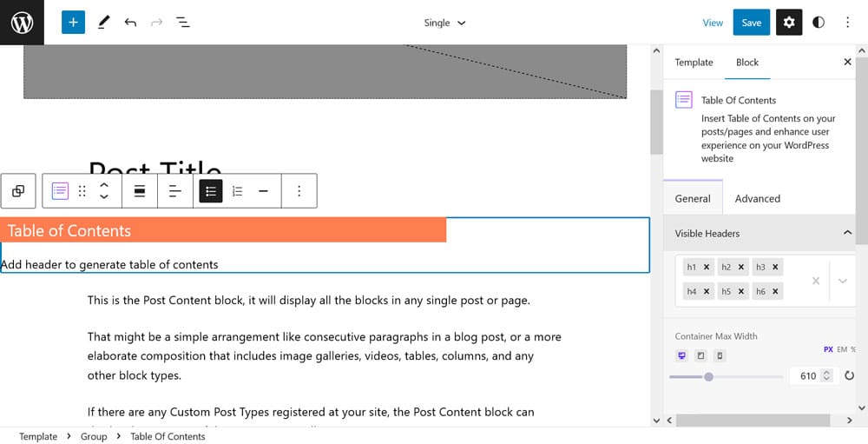Click the View link
Viewport: 868px width, 444px height.
pos(713,23)
